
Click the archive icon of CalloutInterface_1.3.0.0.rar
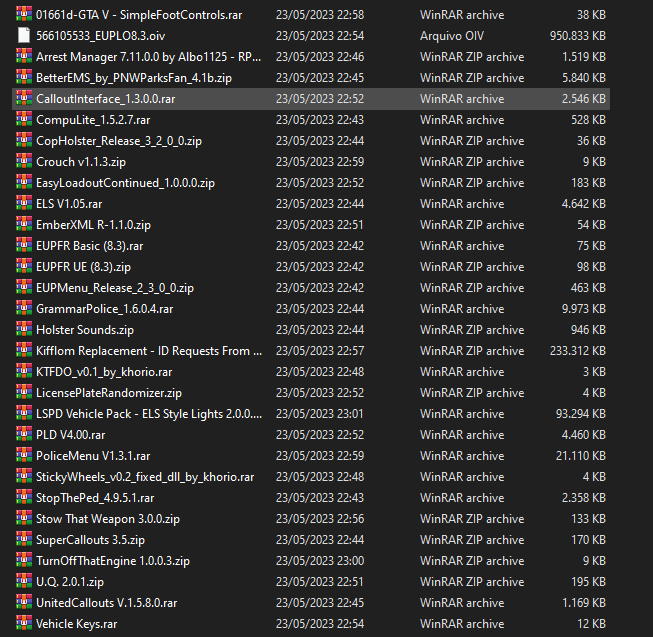click(x=24, y=98)
